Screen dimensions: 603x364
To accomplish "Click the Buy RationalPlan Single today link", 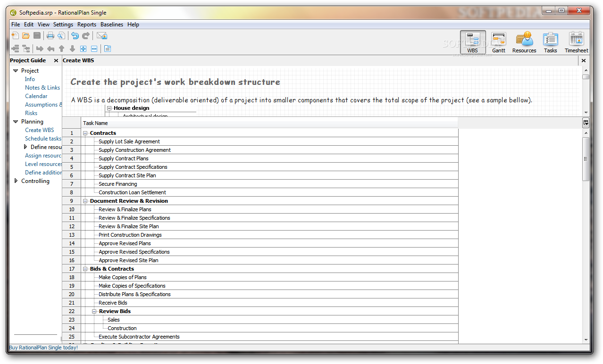I will [43, 347].
